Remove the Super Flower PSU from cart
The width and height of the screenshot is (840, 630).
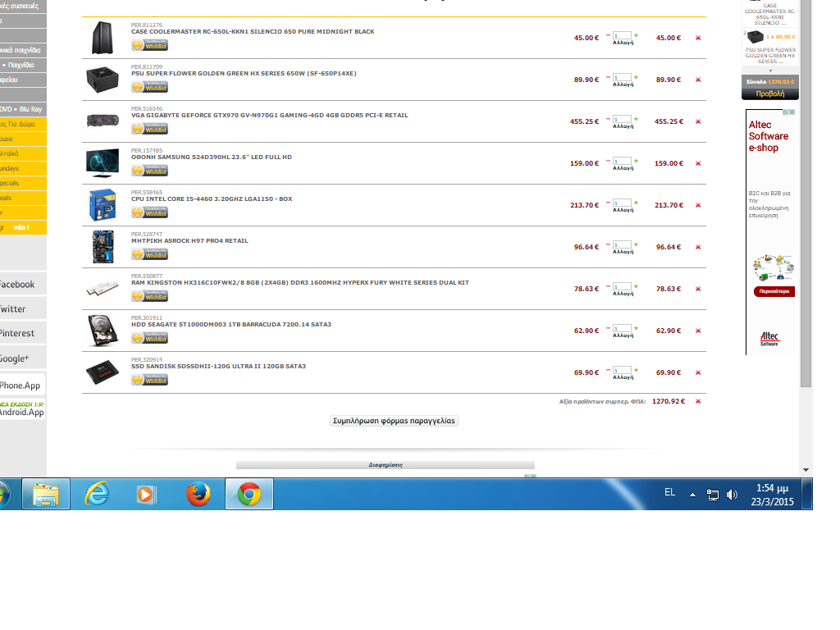[x=698, y=80]
